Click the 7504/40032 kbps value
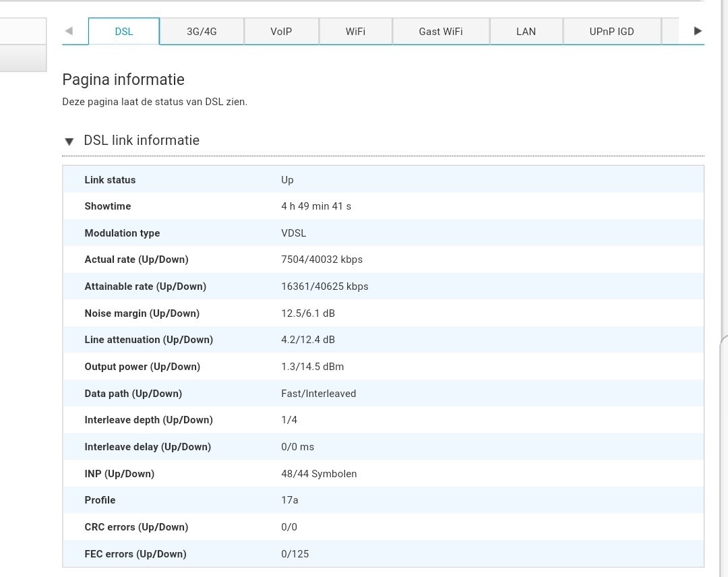This screenshot has height=577, width=728. tap(322, 260)
